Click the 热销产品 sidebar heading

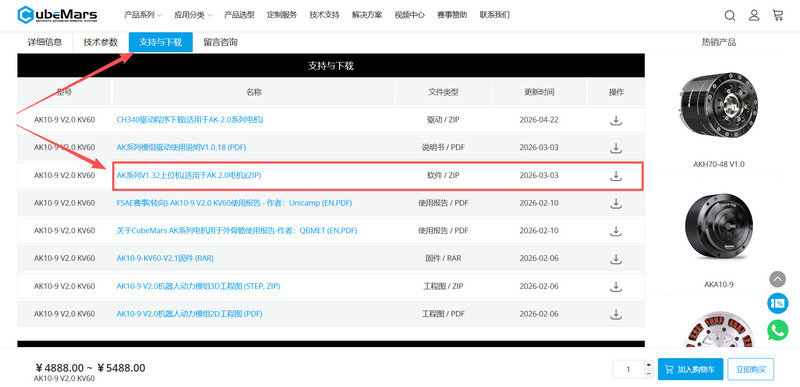coord(718,42)
